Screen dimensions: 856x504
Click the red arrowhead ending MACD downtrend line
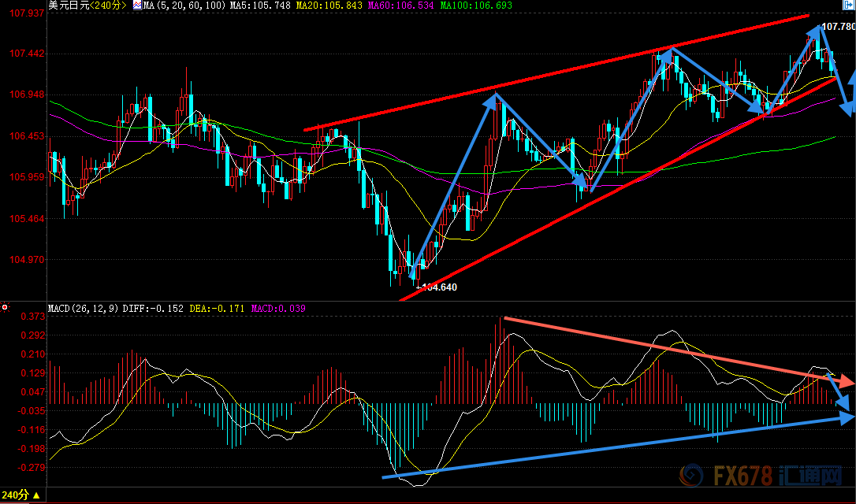click(x=847, y=382)
